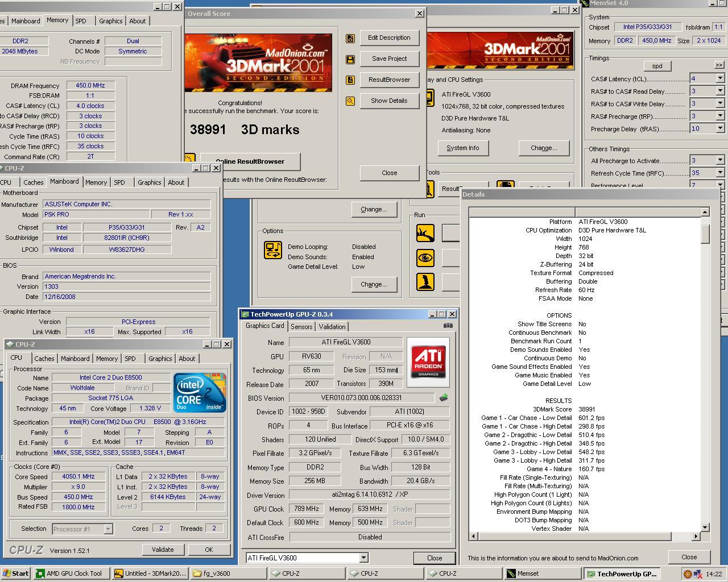
Task: Open CAS# Latency dropdown in MemSet
Action: [x=720, y=78]
